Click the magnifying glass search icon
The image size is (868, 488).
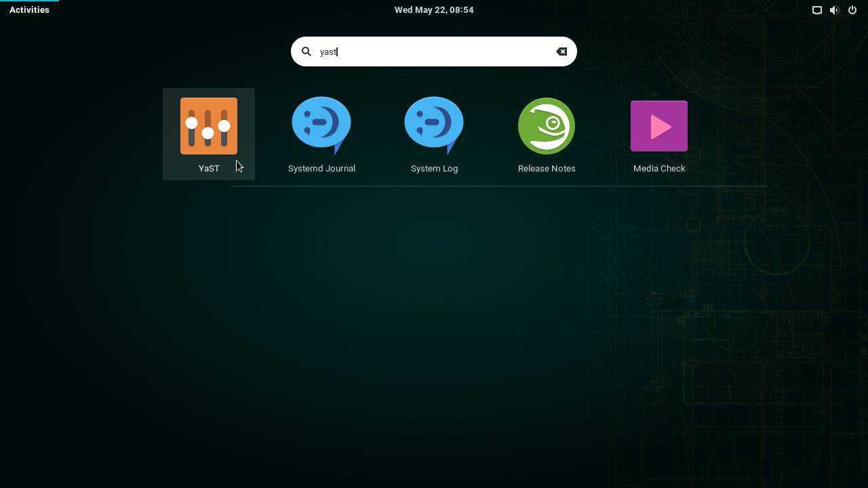coord(307,52)
